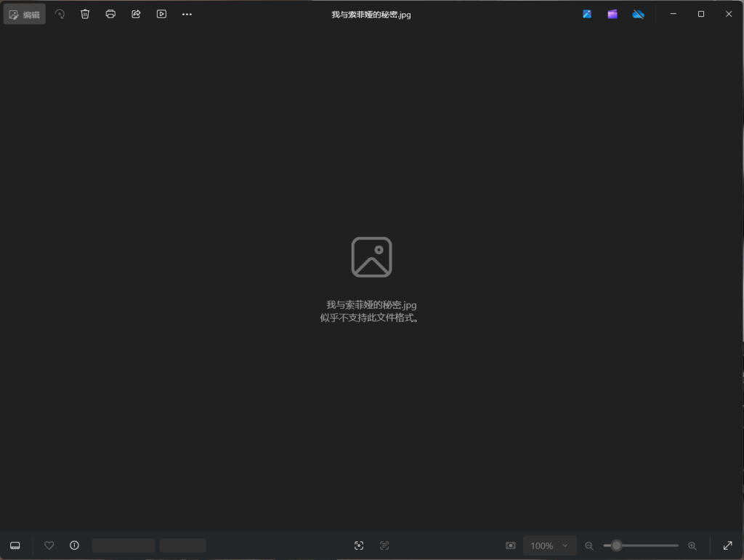This screenshot has height=560, width=744.
Task: Share the image using the share icon
Action: pos(136,15)
